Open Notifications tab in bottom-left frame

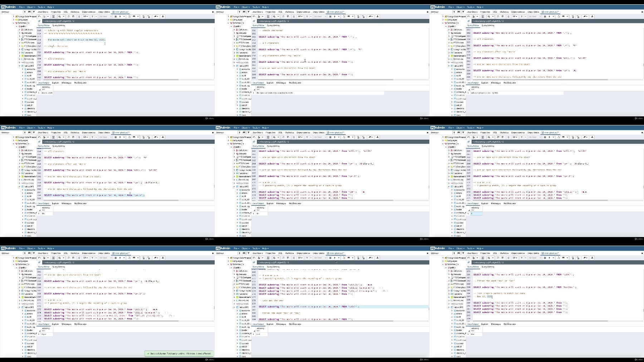pyautogui.click(x=80, y=324)
